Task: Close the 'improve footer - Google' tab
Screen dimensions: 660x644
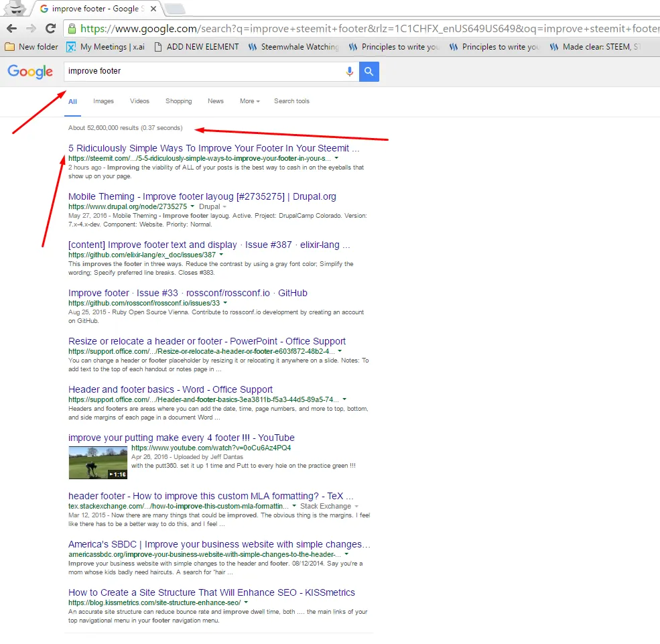Action: click(153, 9)
